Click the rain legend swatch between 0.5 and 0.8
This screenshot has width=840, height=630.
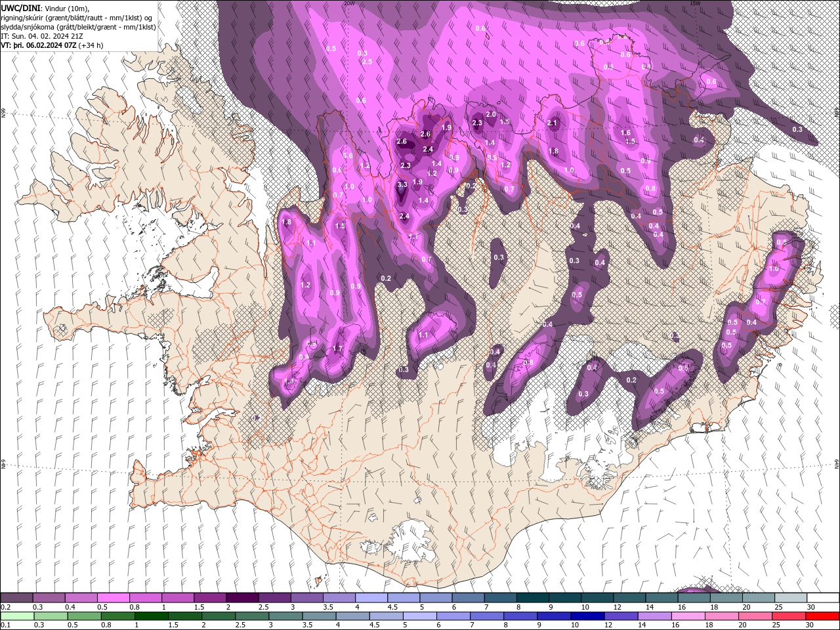83,616
